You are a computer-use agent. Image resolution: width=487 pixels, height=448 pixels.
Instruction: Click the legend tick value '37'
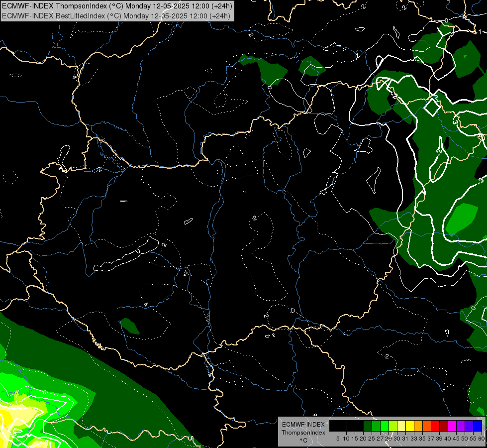[x=431, y=439]
